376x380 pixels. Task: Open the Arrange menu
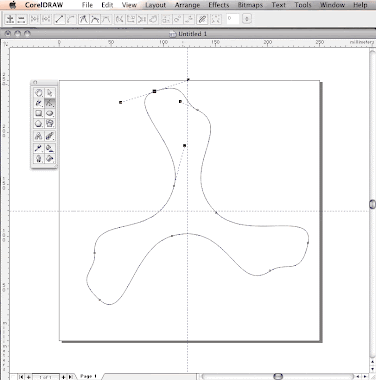pyautogui.click(x=187, y=5)
